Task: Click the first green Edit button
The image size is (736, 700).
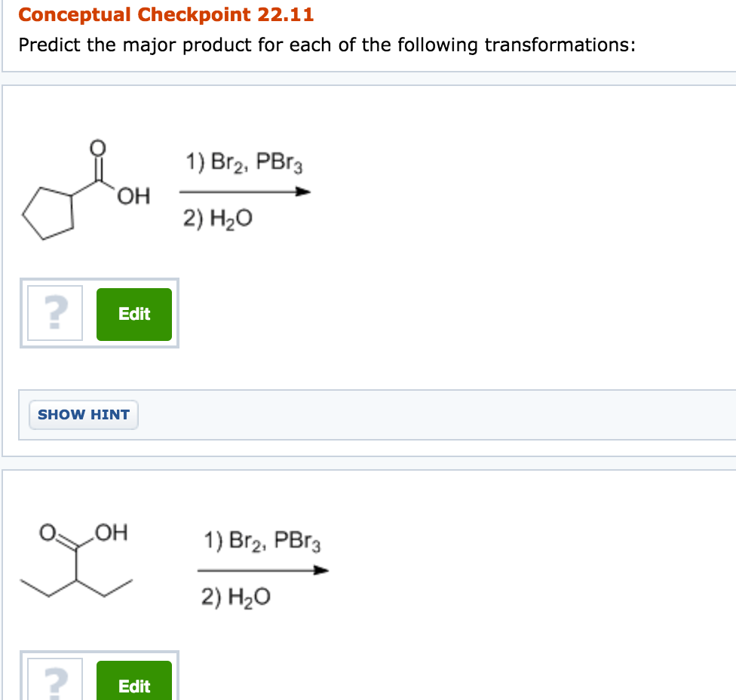Action: (134, 314)
